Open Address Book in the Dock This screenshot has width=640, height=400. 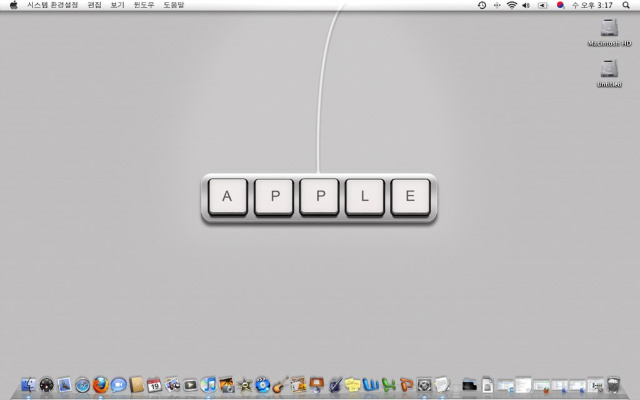click(x=136, y=385)
